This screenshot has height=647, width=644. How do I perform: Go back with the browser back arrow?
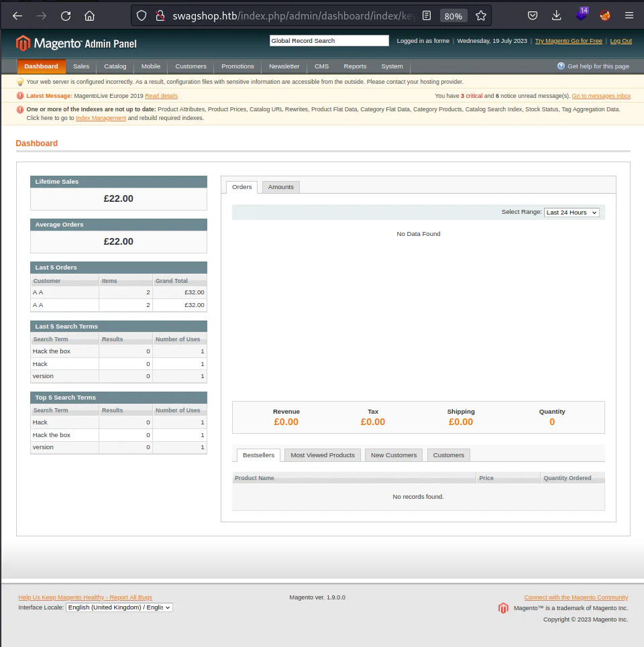17,15
